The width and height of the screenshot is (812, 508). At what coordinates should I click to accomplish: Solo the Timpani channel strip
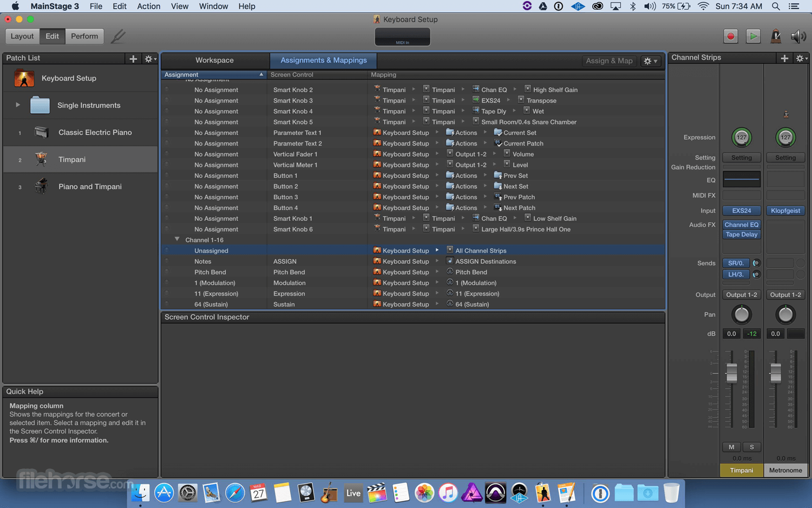[x=751, y=447]
